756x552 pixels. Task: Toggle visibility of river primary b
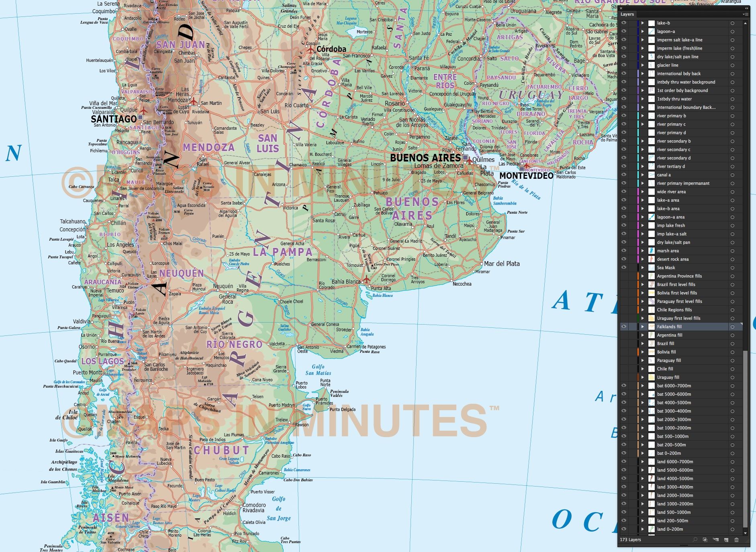coord(624,116)
